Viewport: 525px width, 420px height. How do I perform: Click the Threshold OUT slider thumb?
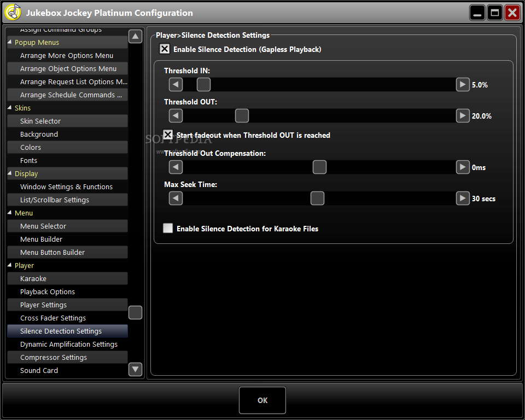tap(242, 115)
